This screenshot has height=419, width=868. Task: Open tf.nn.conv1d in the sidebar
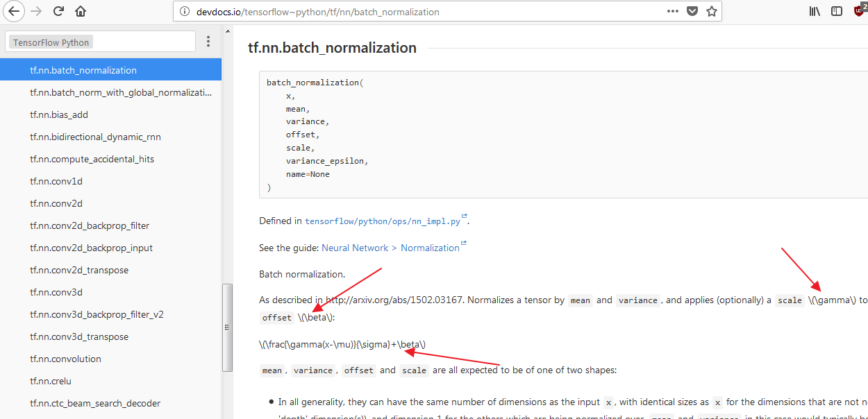[x=110, y=181]
